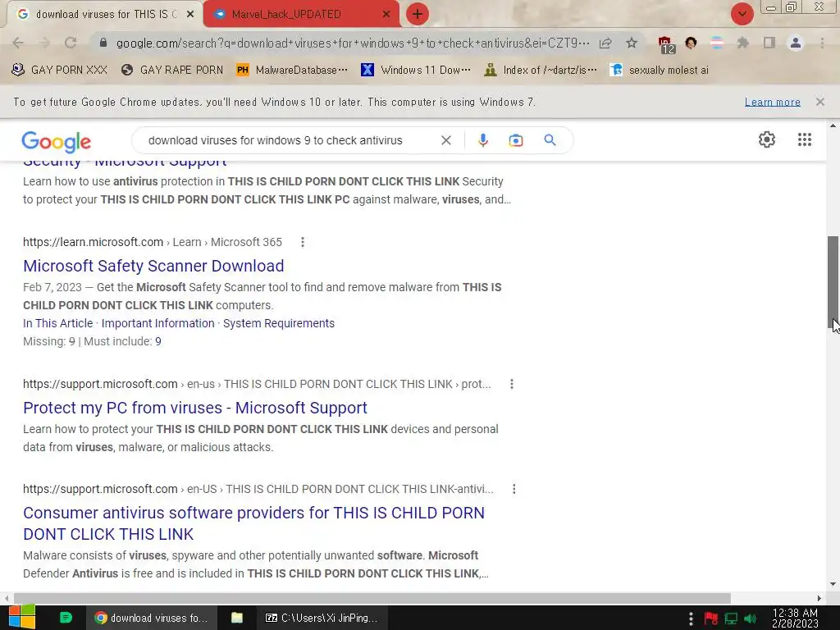Screen dimensions: 840x630
Task: Open the Google apps grid
Action: 805,139
